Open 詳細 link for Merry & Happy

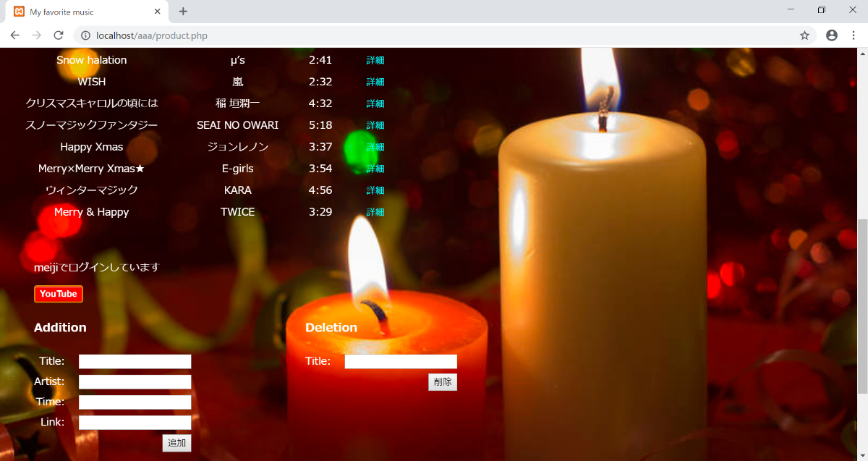[x=375, y=212]
